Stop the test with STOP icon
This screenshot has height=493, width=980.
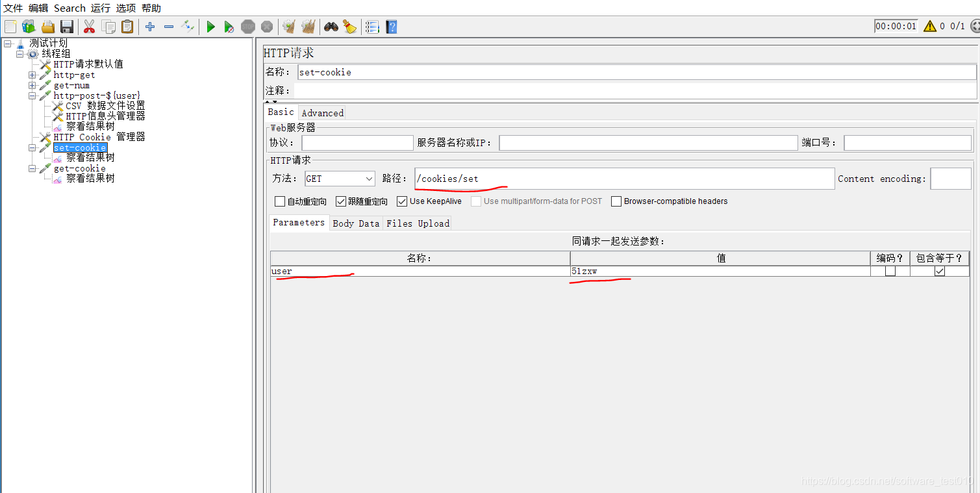pos(248,27)
